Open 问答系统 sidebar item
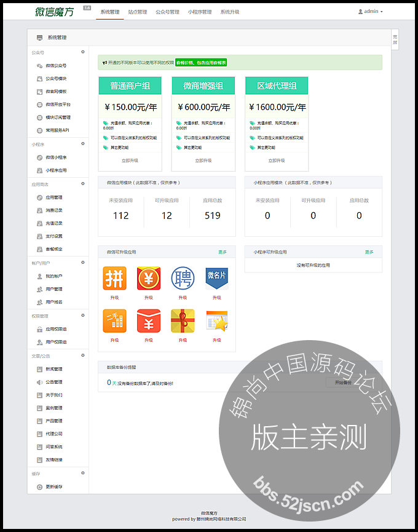This screenshot has width=418, height=532. [54, 447]
